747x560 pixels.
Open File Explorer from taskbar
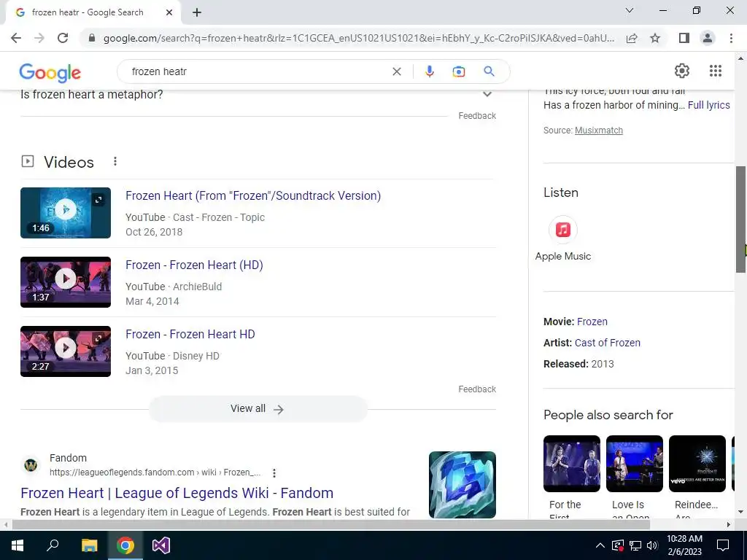(x=89, y=545)
